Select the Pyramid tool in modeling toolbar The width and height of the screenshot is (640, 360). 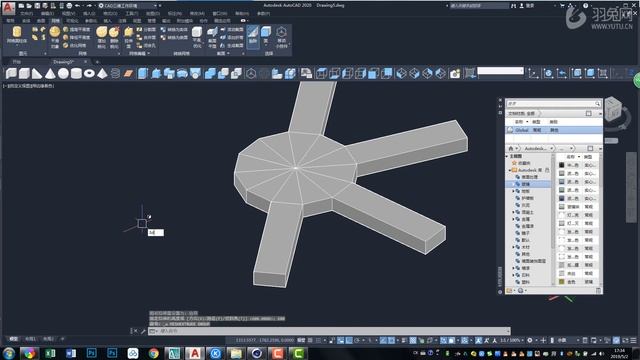point(102,73)
